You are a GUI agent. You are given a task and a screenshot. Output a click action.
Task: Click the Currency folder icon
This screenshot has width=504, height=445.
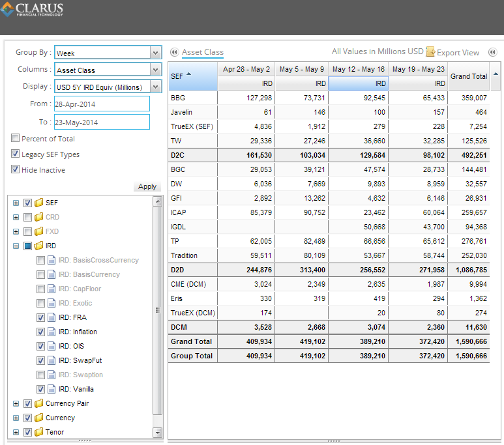[x=39, y=418]
